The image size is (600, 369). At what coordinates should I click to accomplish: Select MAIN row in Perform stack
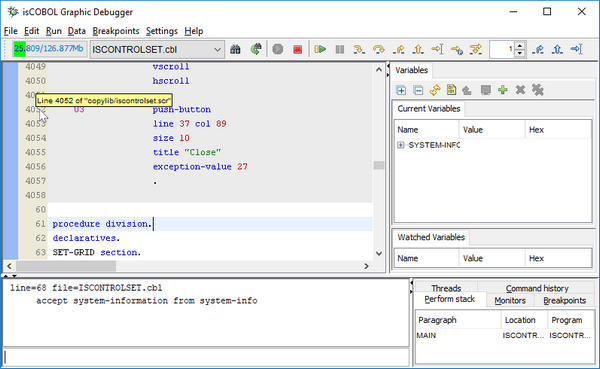pos(505,335)
